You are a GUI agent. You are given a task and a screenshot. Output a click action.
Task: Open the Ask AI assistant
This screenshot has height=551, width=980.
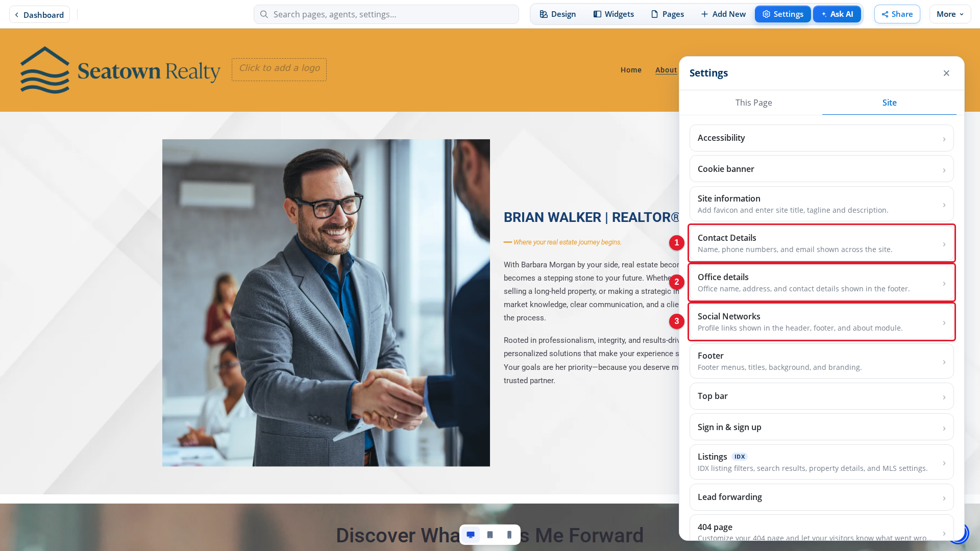click(x=837, y=14)
